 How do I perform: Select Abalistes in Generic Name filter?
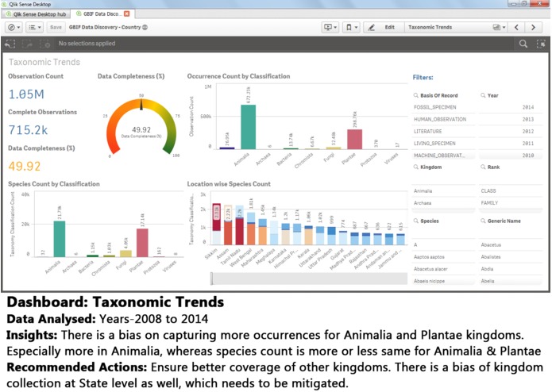click(511, 257)
